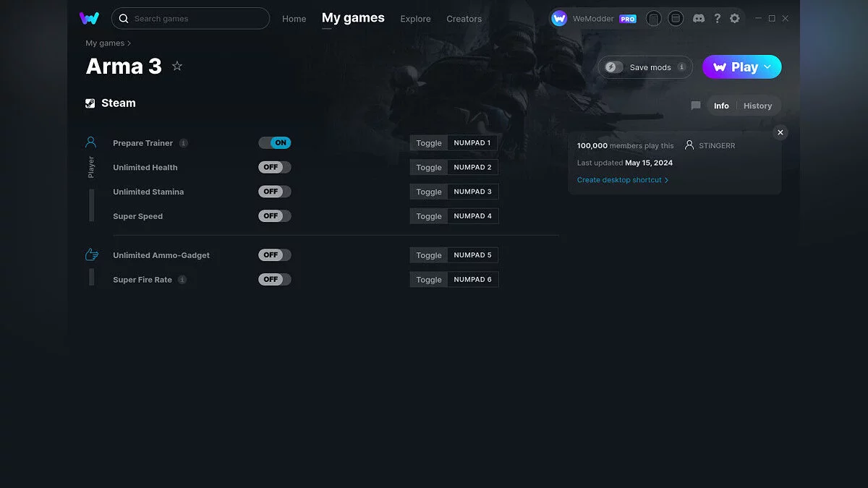Toggle the Save mods switch
Viewport: 868px width, 488px height.
(x=614, y=67)
